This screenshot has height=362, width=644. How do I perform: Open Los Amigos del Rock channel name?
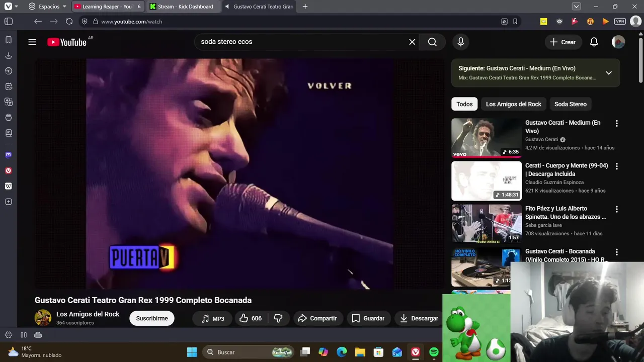(x=88, y=314)
